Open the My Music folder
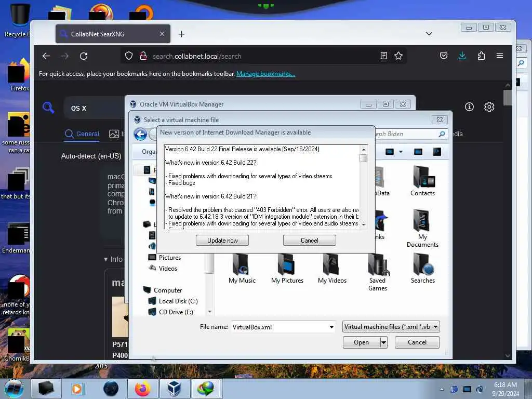 click(x=242, y=269)
